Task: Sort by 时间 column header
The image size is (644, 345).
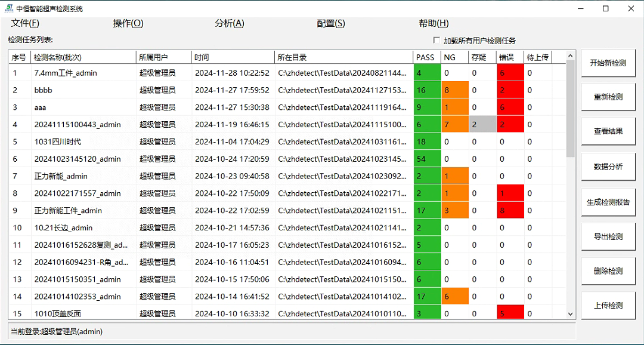Action: point(233,57)
